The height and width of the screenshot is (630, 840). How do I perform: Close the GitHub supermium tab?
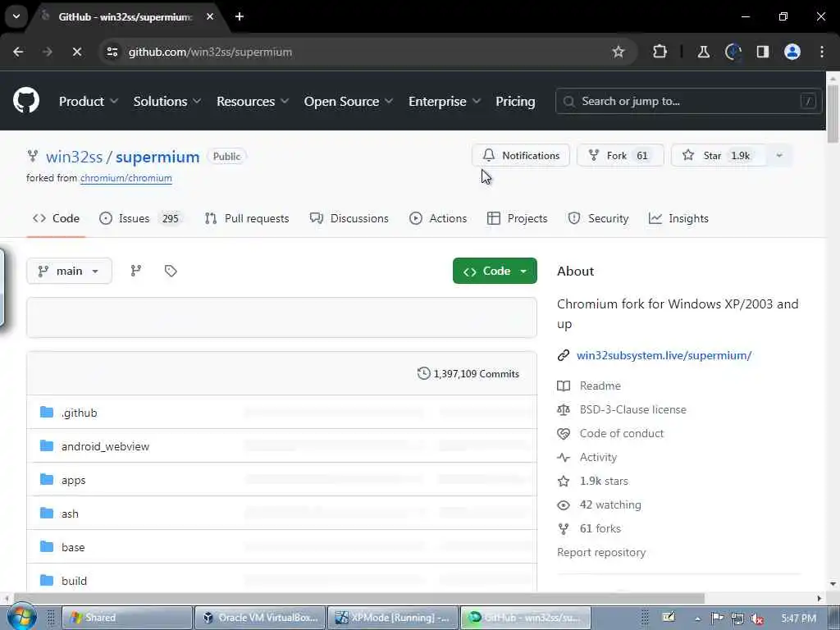[x=210, y=16]
